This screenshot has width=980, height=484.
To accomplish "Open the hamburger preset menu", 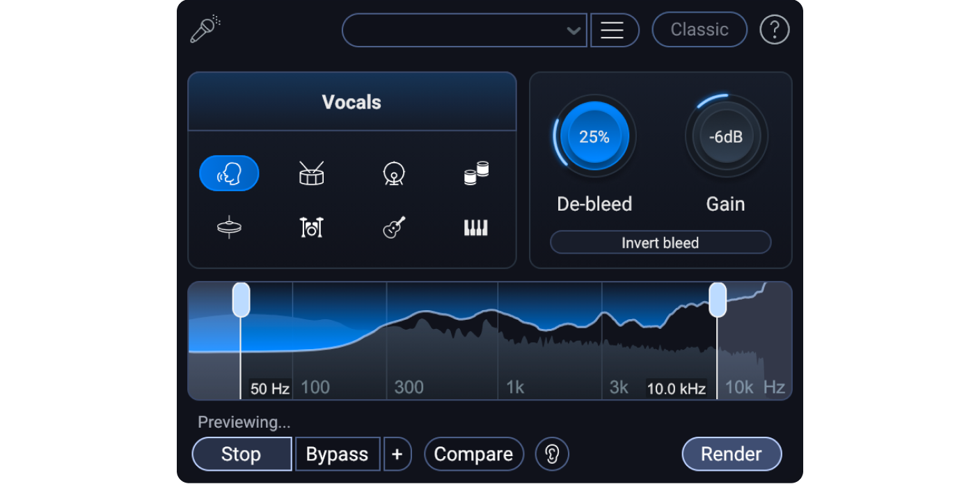I will tap(612, 31).
